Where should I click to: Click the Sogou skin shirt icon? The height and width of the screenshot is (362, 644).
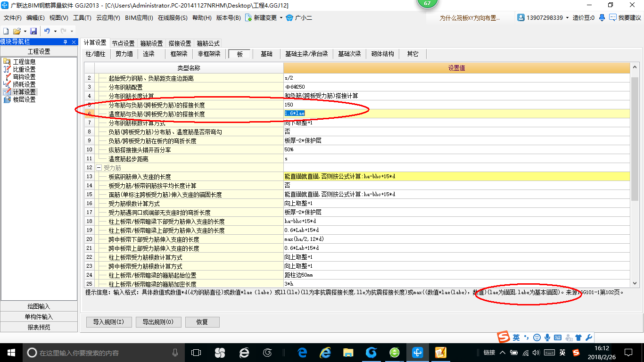pyautogui.click(x=579, y=337)
